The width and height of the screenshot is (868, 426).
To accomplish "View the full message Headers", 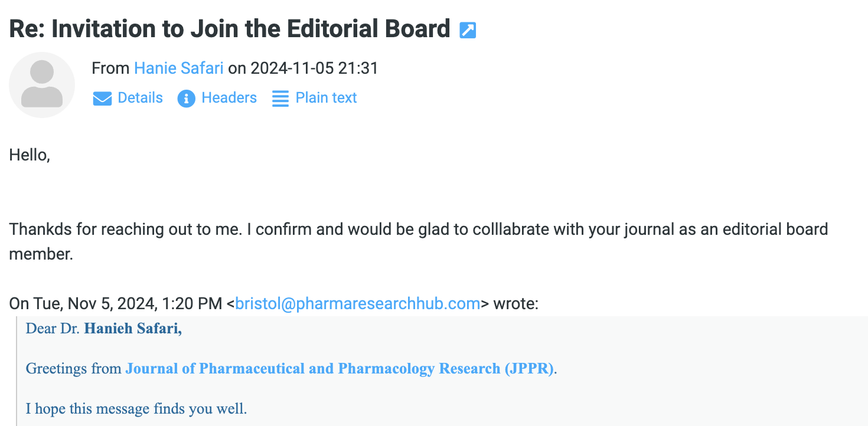I will (229, 98).
